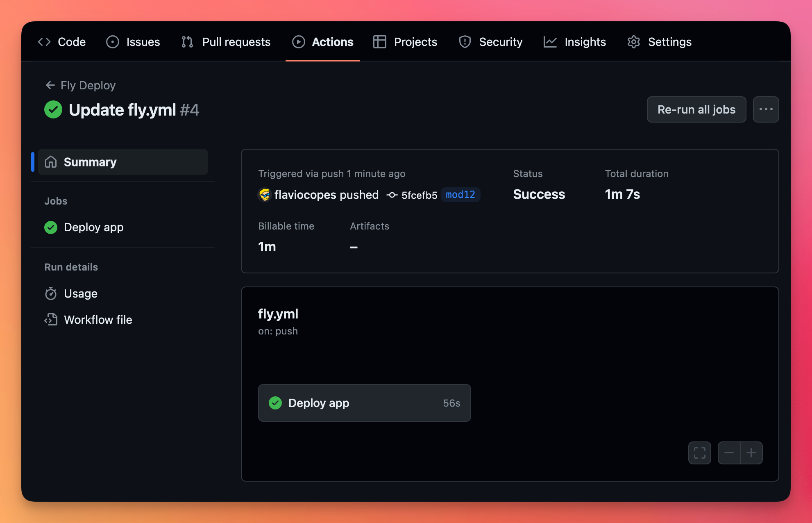Click the Workflow file code icon

(51, 320)
